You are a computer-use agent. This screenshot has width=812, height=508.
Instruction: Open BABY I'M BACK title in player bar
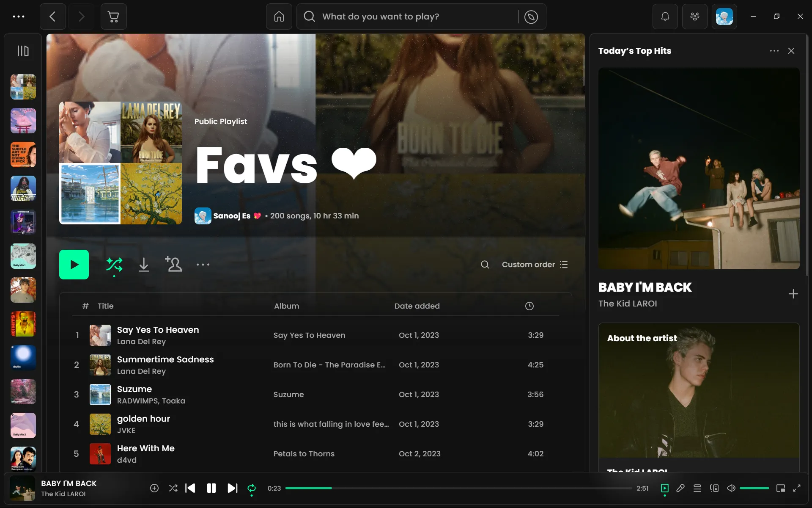point(69,483)
